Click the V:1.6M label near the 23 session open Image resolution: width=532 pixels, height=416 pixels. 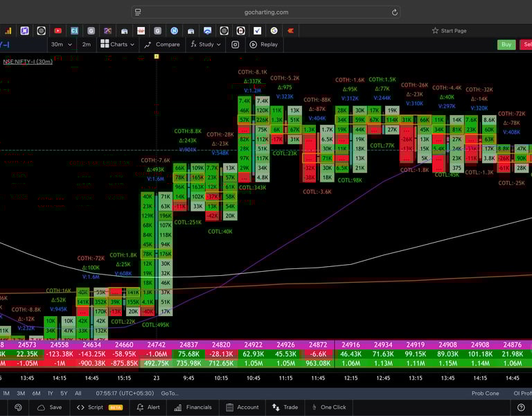(155, 179)
